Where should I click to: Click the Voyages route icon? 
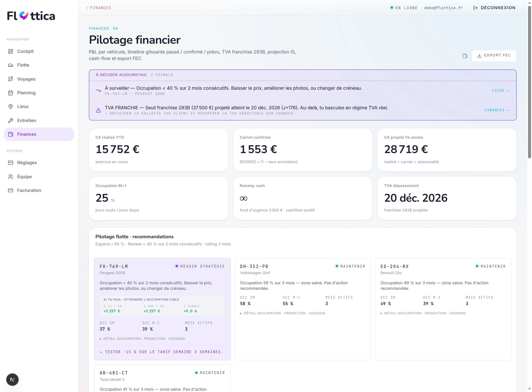[10, 79]
